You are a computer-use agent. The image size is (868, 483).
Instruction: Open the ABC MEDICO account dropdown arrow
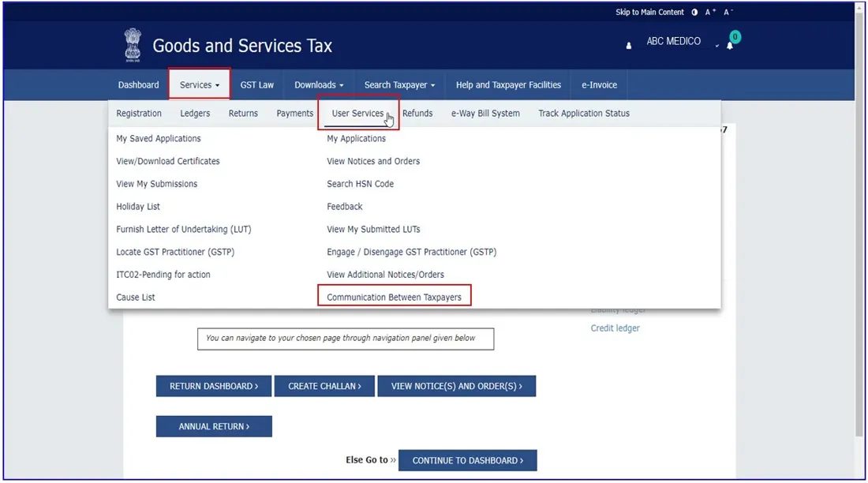pos(716,46)
